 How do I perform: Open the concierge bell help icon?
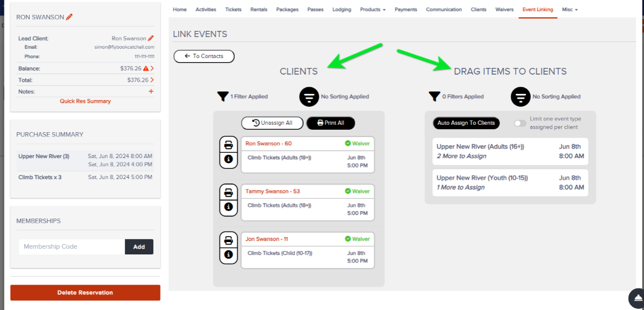tap(637, 298)
